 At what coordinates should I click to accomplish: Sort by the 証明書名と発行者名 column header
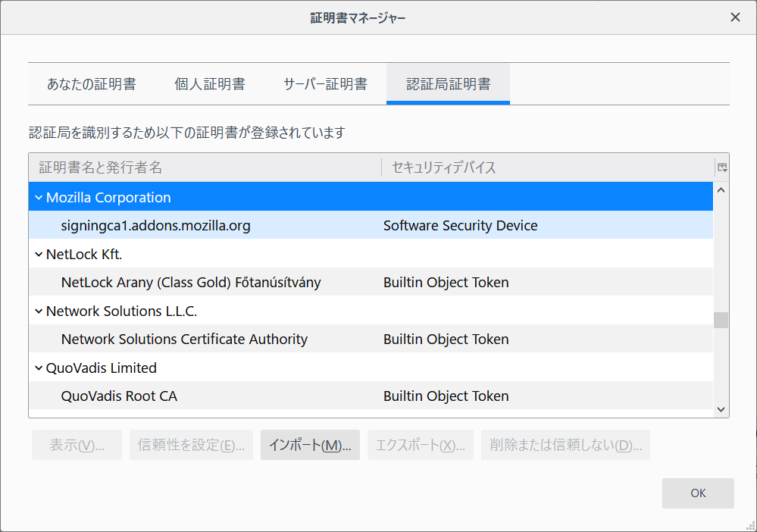pyautogui.click(x=205, y=167)
